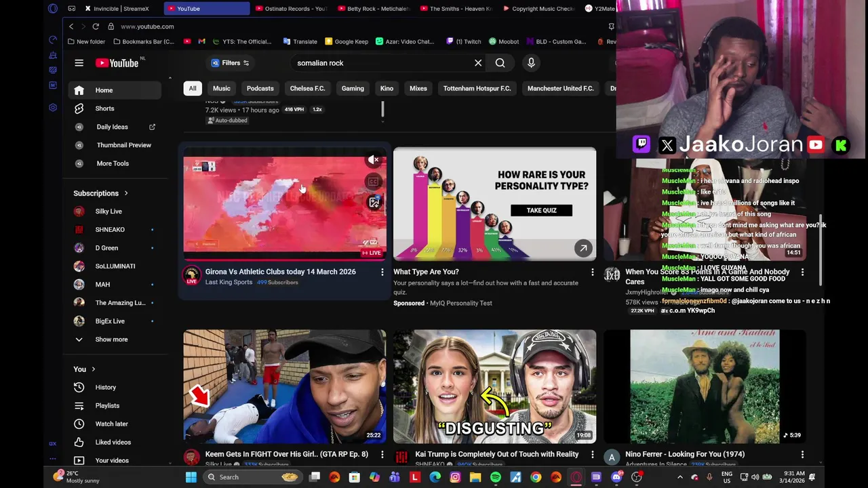Select the Podcasts filter chip

coord(260,88)
